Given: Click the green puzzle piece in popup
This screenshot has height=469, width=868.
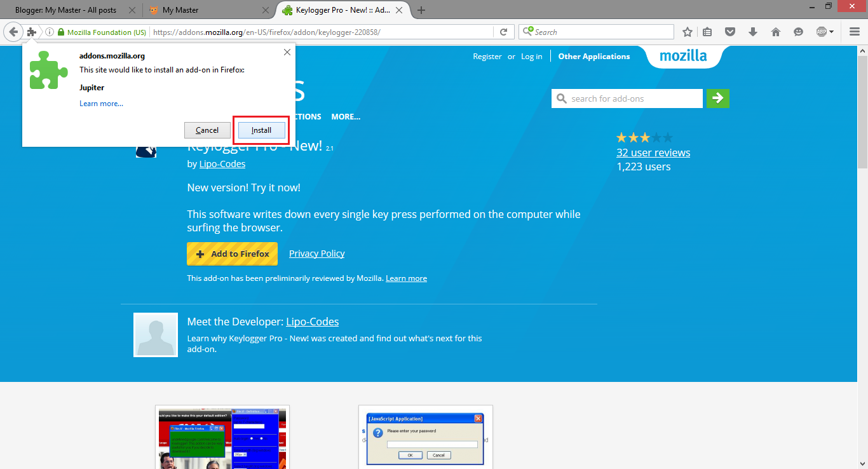Looking at the screenshot, I should (48, 70).
